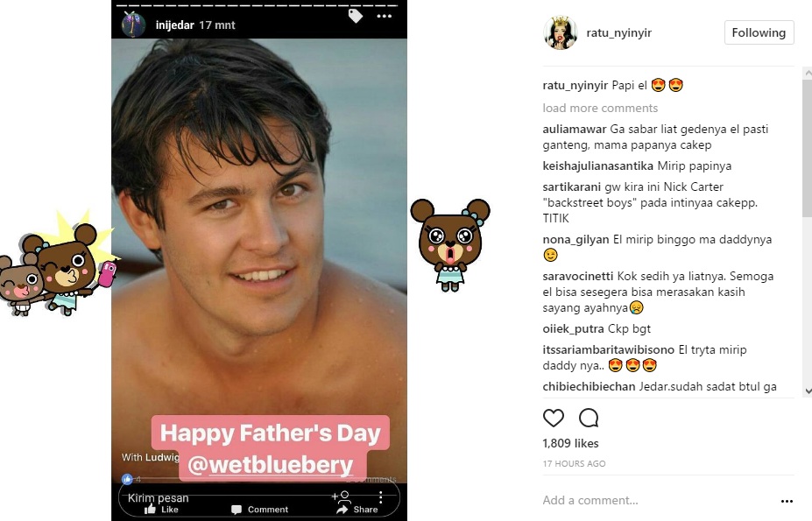Open the @wetbluebery mention

click(272, 465)
